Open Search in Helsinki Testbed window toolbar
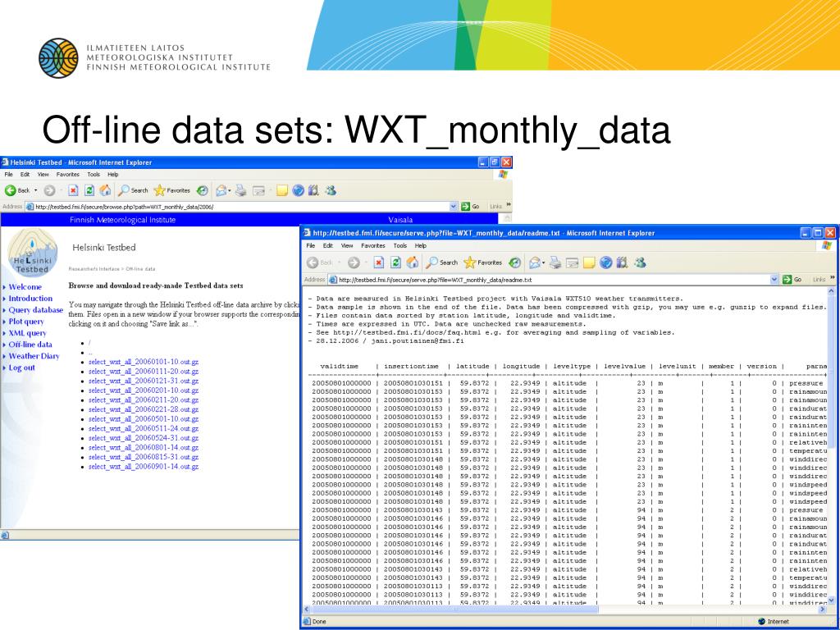The width and height of the screenshot is (840, 630). 133,190
